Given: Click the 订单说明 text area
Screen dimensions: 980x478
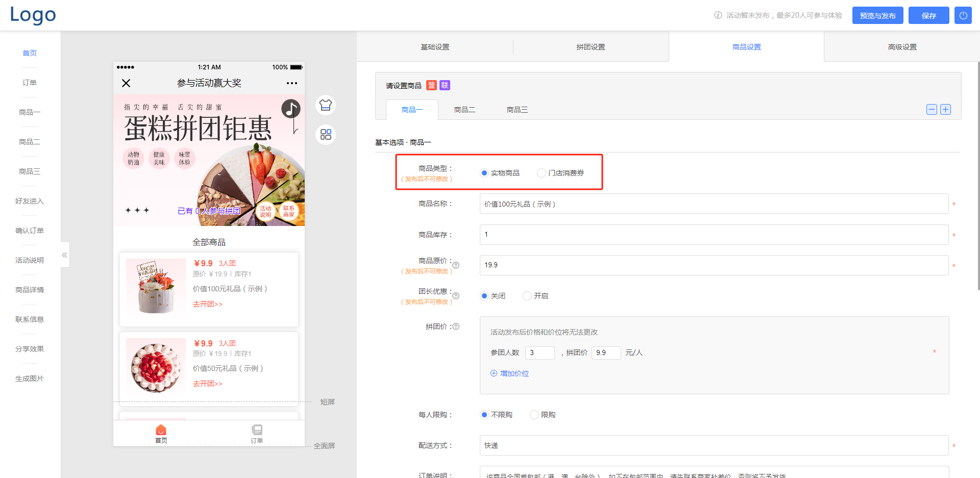Looking at the screenshot, I should click(714, 472).
